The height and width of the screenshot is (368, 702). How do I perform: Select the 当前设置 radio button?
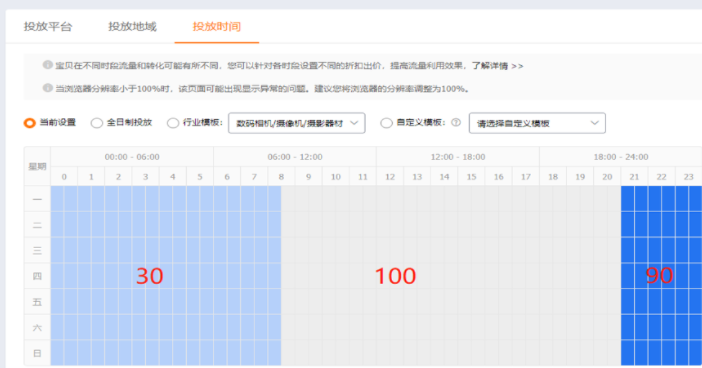pos(30,123)
